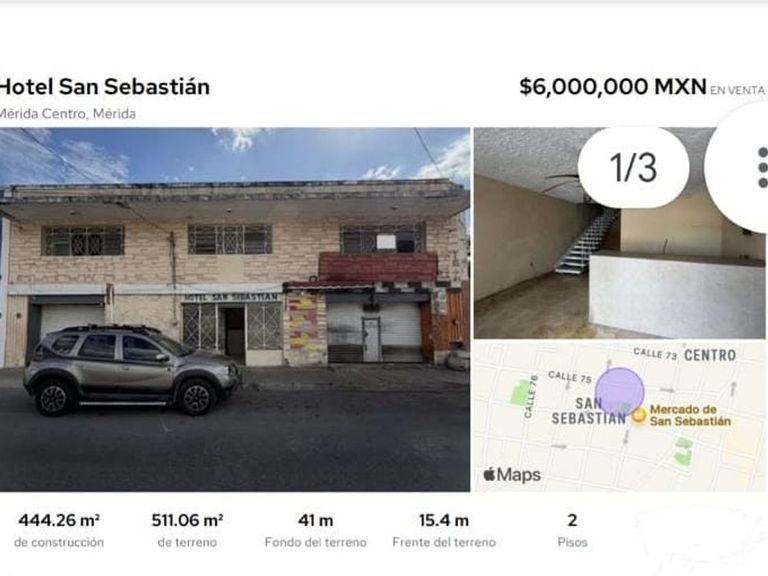Click the Mérida Centro, Mérida location text
This screenshot has height=576, width=768.
68,113
